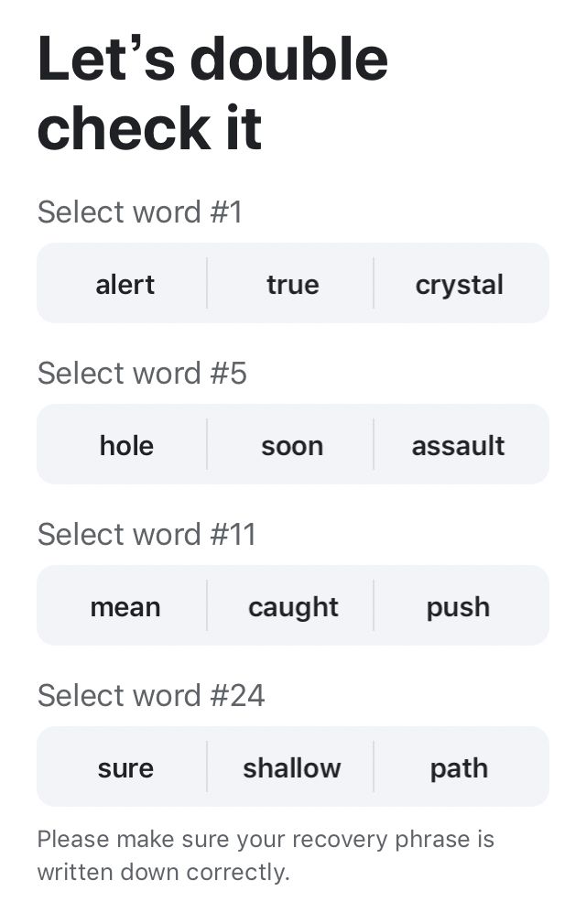Tap the 'Select word #5' label
This screenshot has height=924, width=586.
142,374
